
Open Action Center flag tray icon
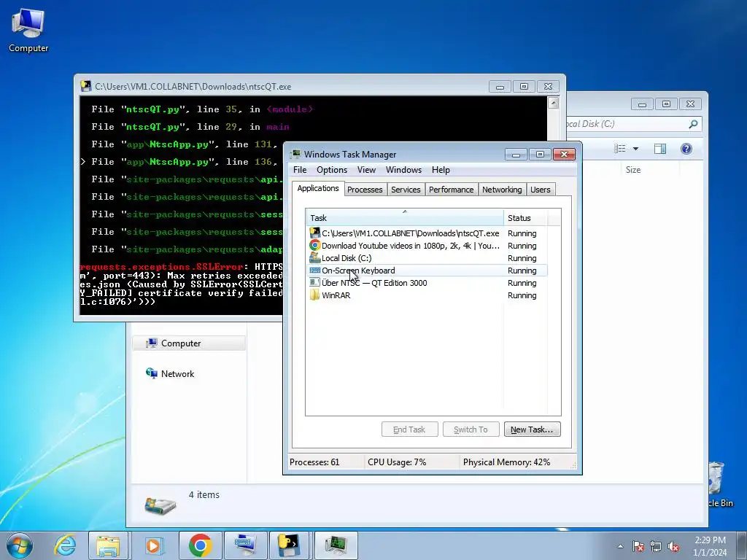[638, 546]
